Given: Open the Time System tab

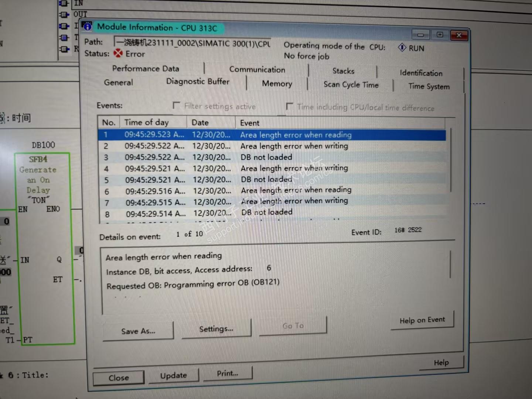Looking at the screenshot, I should tap(429, 86).
